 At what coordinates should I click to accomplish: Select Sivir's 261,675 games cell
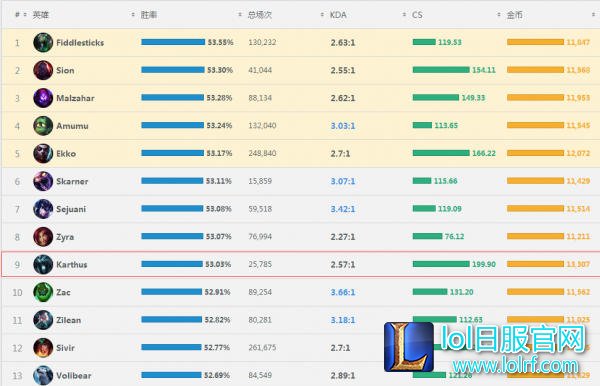tap(262, 348)
